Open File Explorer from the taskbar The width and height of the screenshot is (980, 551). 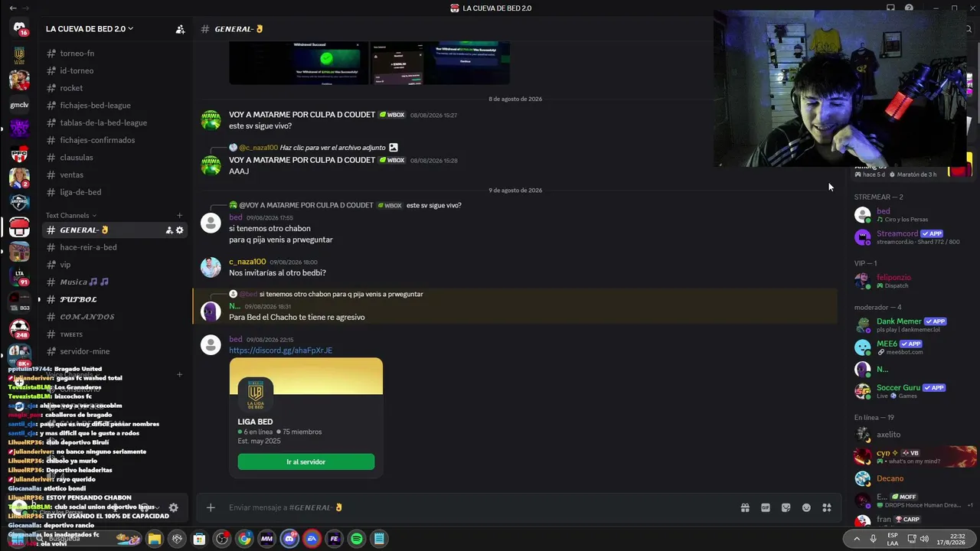point(154,539)
